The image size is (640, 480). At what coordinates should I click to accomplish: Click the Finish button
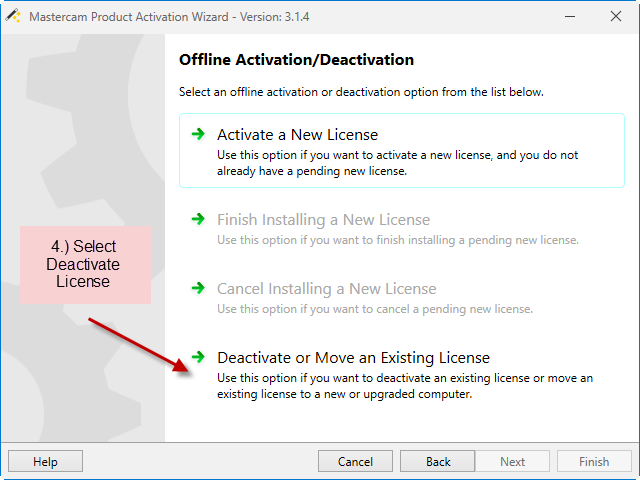coord(594,462)
